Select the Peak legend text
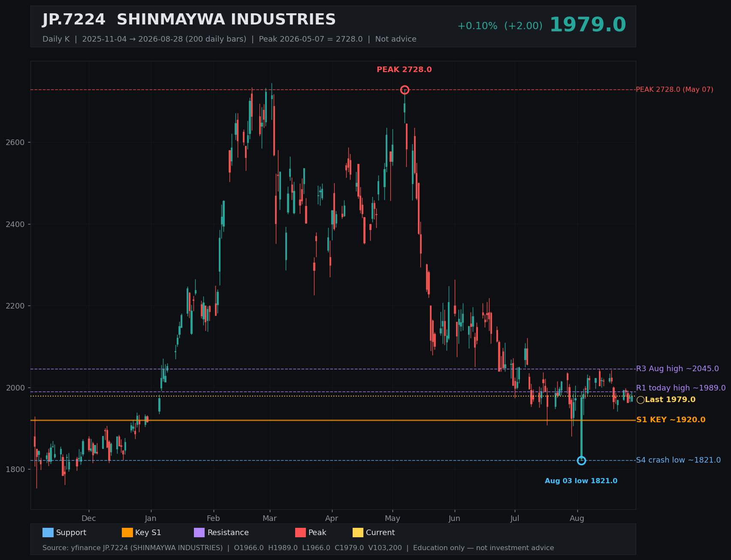Image resolution: width=731 pixels, height=560 pixels. (317, 533)
